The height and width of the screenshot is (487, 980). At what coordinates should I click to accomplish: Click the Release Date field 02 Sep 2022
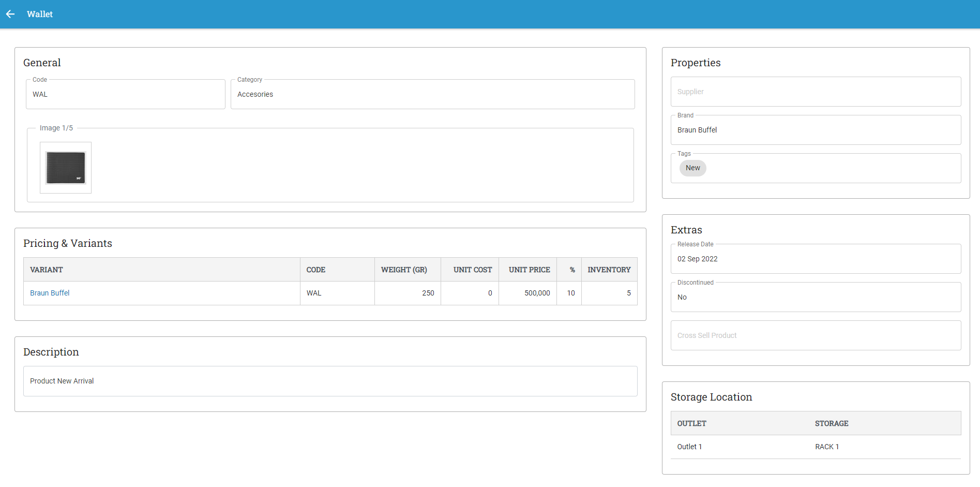[x=816, y=259]
